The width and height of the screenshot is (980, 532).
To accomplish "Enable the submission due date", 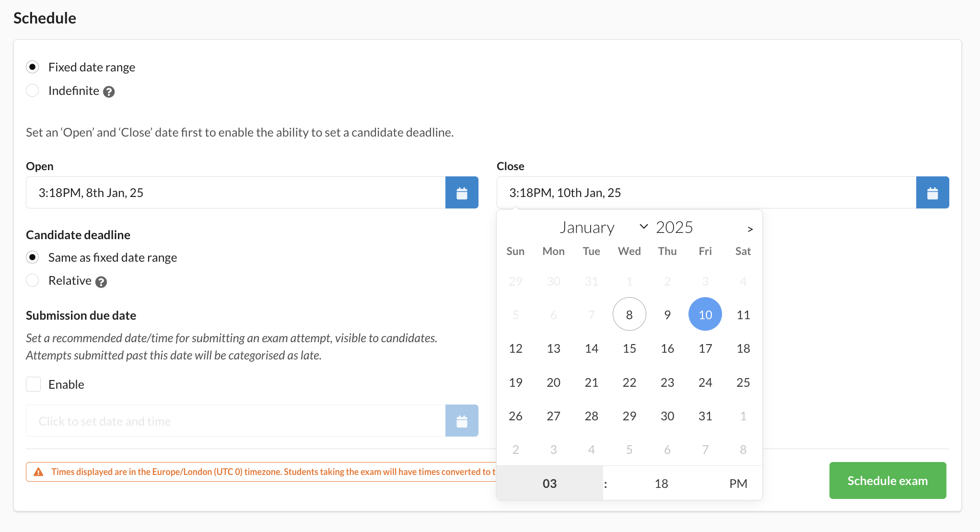I will 33,384.
